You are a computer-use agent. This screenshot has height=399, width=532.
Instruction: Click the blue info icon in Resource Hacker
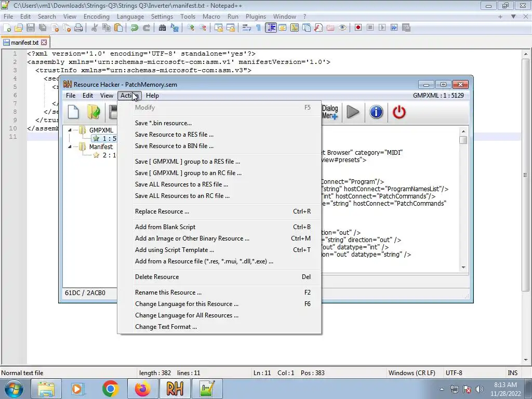click(x=376, y=112)
